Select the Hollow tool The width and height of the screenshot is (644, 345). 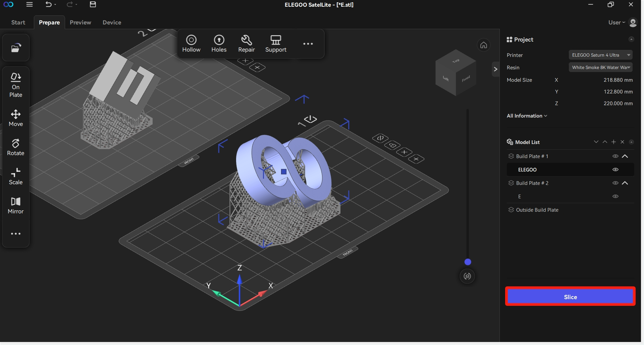point(191,44)
